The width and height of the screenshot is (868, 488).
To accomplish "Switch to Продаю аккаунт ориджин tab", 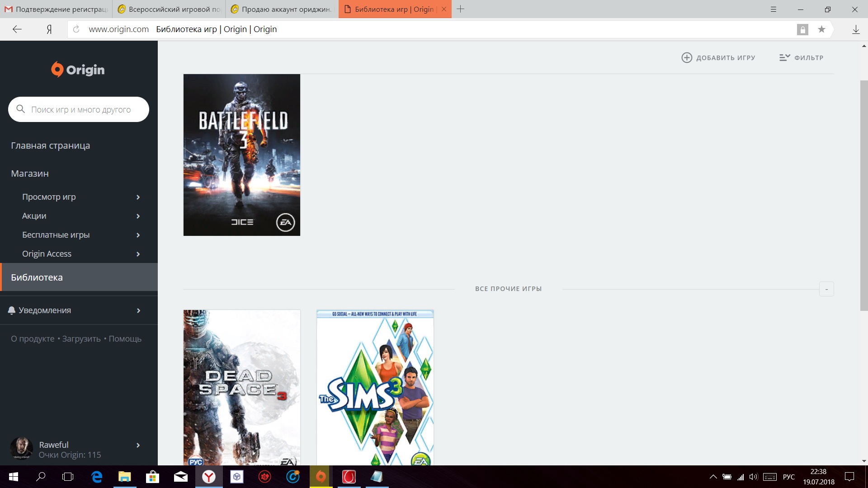I will coord(282,9).
